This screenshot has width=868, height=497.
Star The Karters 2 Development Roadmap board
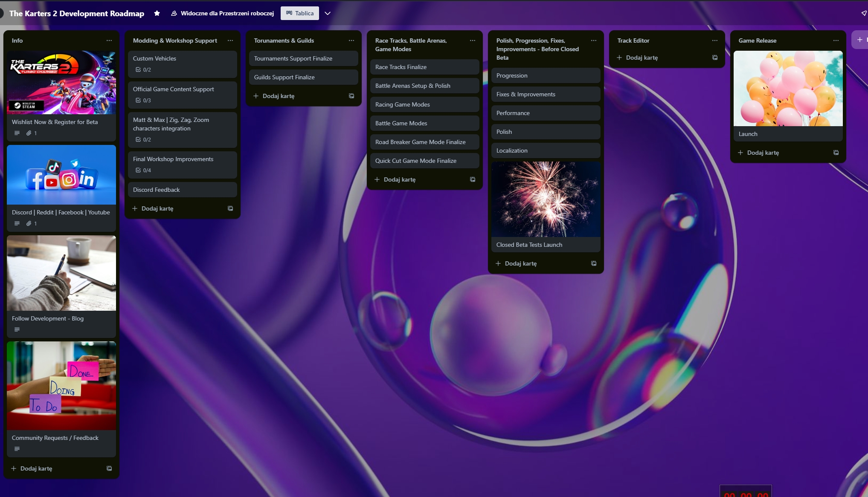[x=157, y=13]
